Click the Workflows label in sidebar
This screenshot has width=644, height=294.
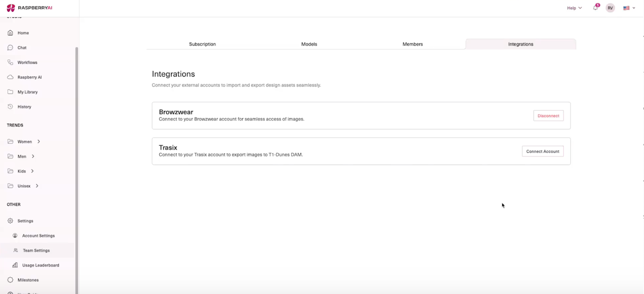point(27,62)
